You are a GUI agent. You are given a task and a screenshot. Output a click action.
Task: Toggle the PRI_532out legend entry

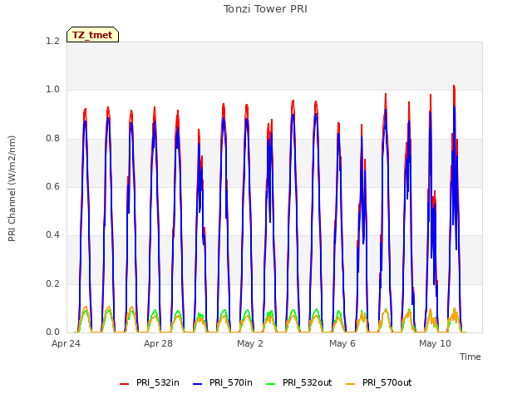(299, 383)
